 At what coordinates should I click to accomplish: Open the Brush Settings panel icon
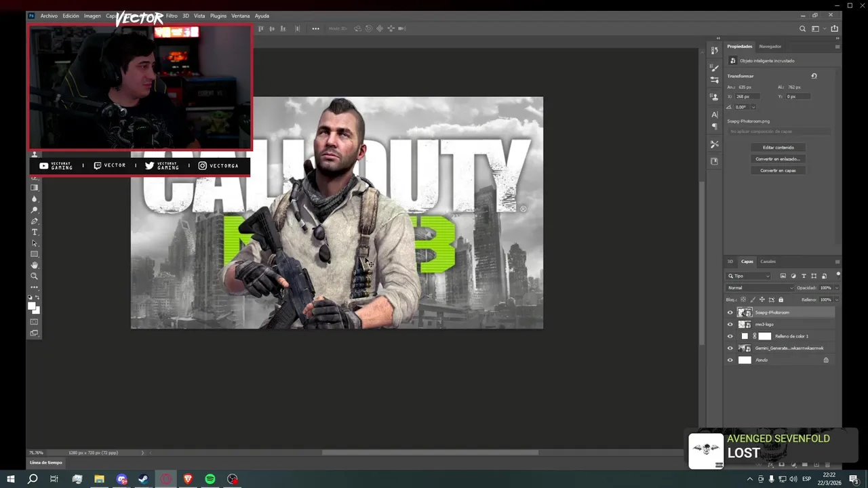click(714, 80)
